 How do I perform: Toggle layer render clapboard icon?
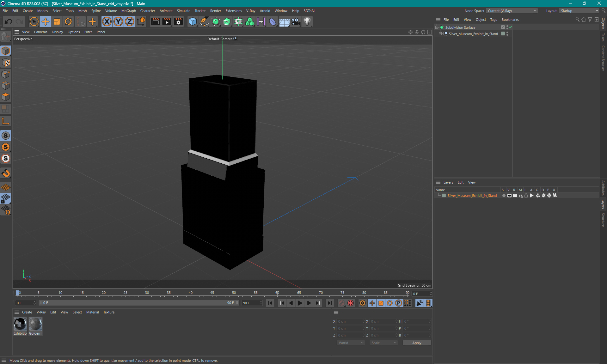(x=515, y=196)
